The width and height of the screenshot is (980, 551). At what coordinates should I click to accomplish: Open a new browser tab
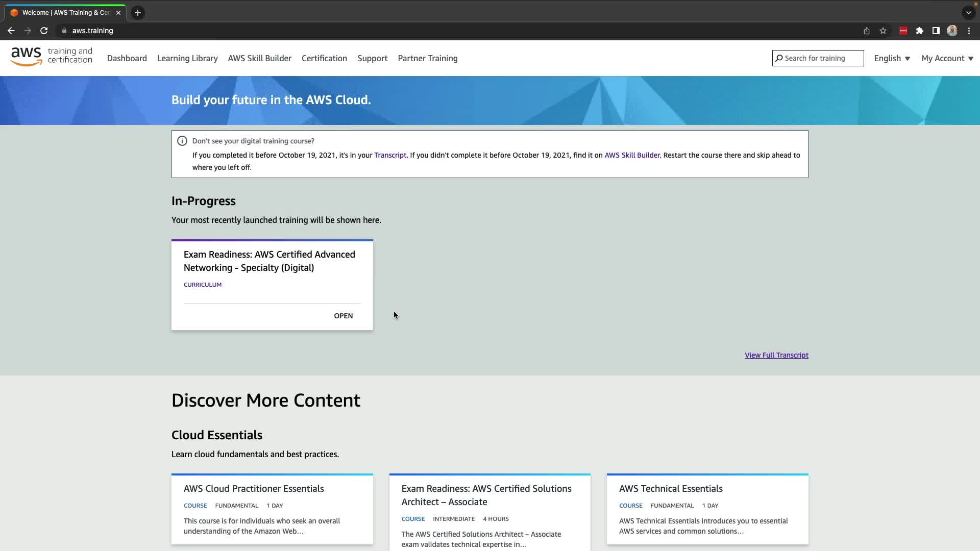click(x=138, y=13)
